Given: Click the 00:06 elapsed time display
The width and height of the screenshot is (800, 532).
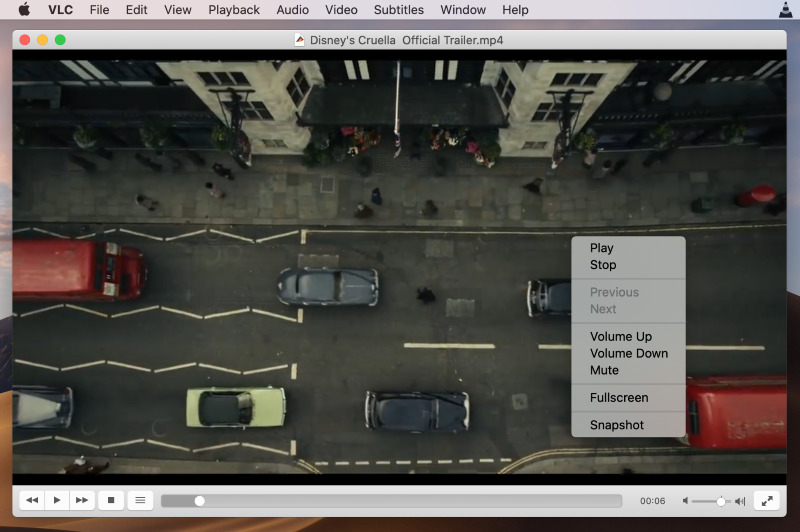Looking at the screenshot, I should [x=653, y=501].
